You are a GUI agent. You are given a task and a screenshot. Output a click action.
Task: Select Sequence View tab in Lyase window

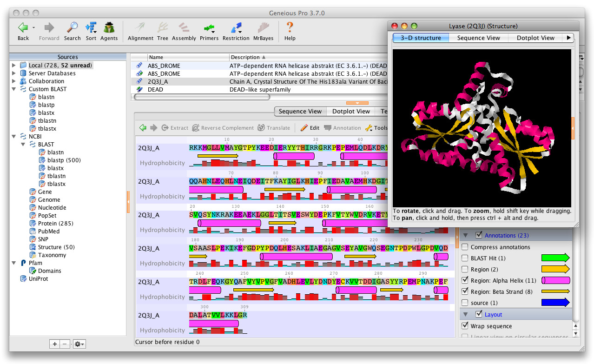478,38
